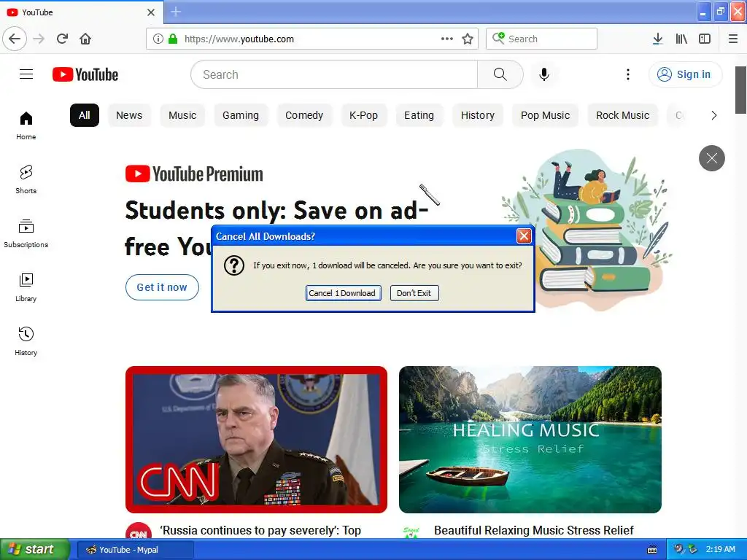
Task: Select the Pop Music category chip
Action: click(545, 115)
